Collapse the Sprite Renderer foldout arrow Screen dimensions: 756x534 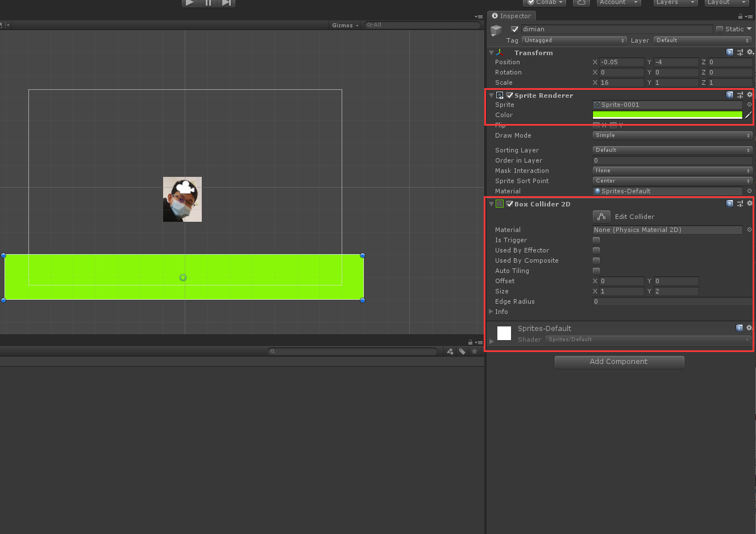(x=491, y=95)
